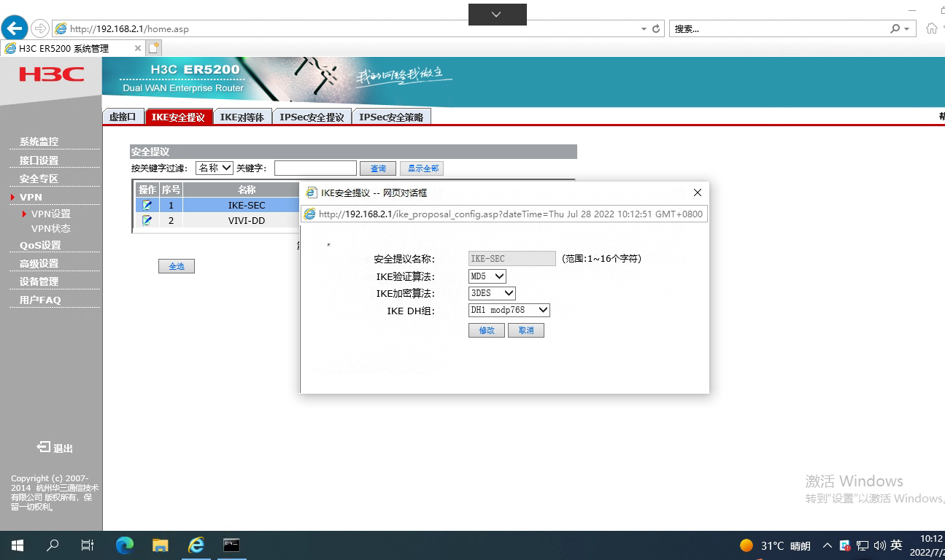Click the 退出 logout icon

(45, 447)
